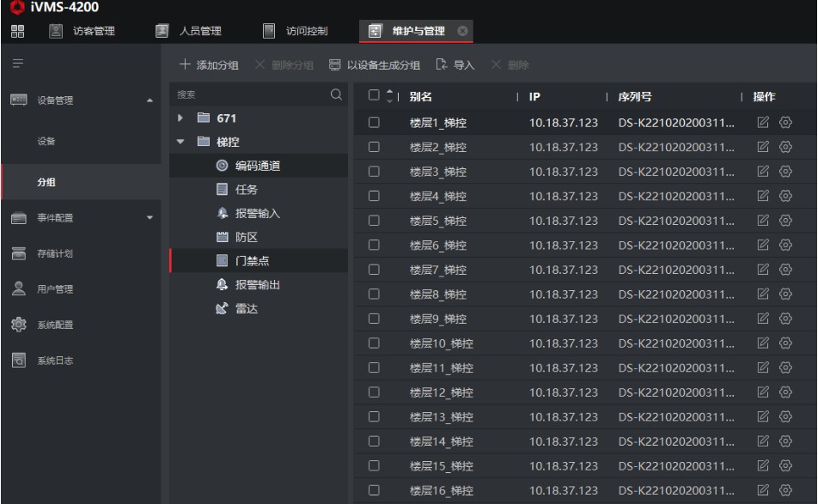The height and width of the screenshot is (504, 818).
Task: Tick the checkbox for 楼层2_梯控
Action: (x=374, y=147)
